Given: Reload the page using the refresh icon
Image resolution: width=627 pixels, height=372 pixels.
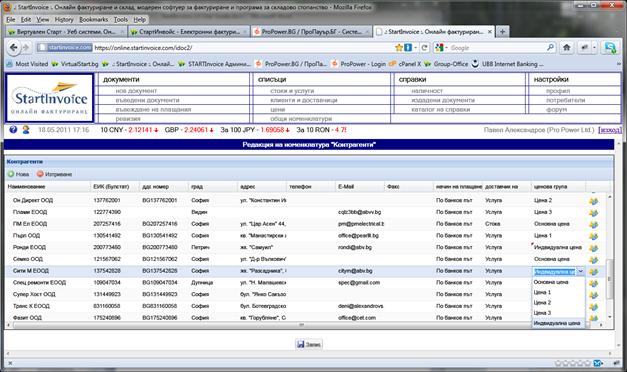Looking at the screenshot, I should point(424,48).
